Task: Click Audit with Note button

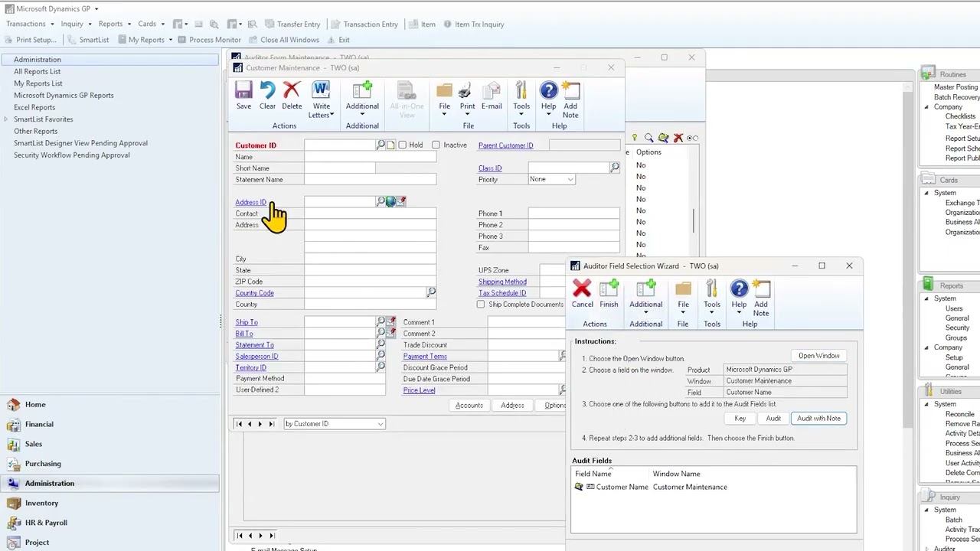Action: pos(818,419)
